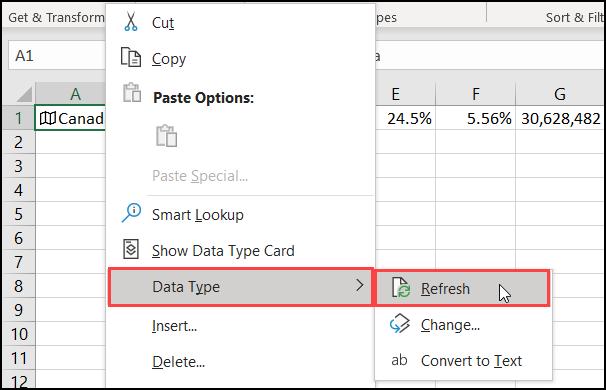Select row 5 header
The width and height of the screenshot is (606, 390).
point(19,214)
